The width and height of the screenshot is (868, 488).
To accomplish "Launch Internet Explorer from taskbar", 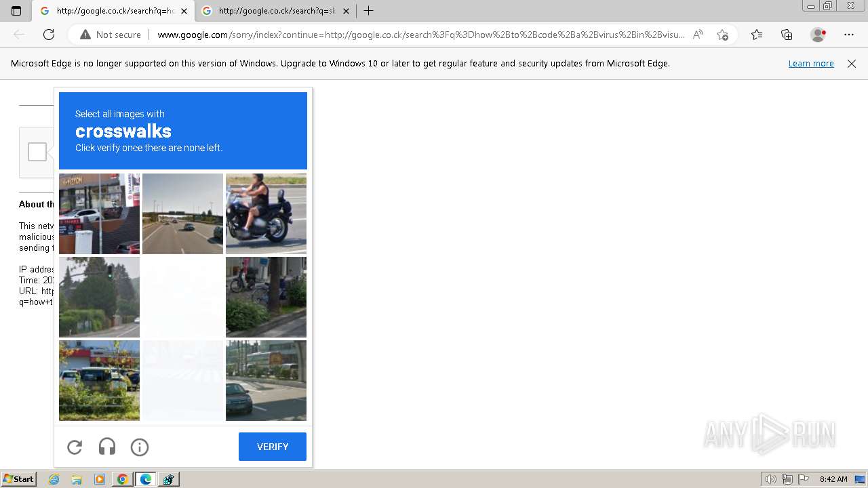I will (x=54, y=479).
